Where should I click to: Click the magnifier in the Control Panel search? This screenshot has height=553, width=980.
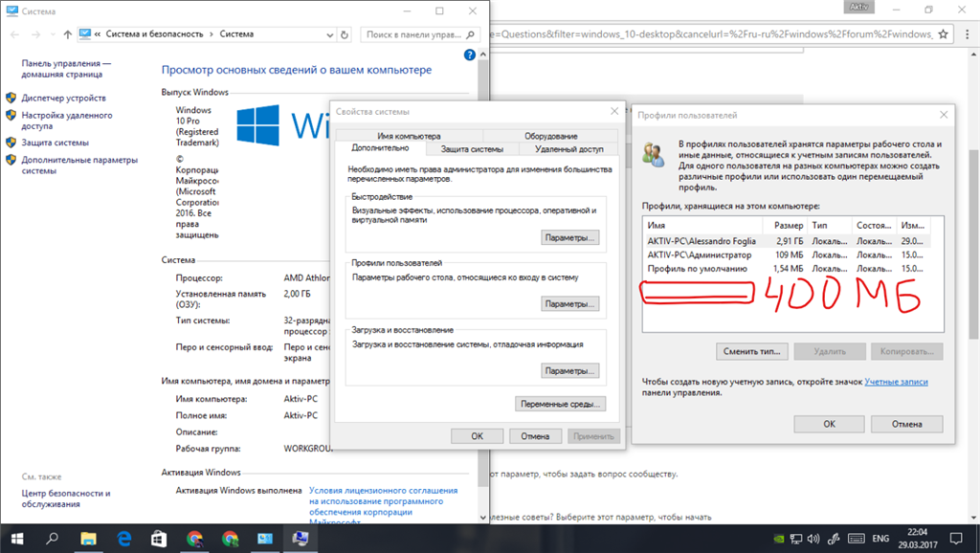(x=471, y=35)
